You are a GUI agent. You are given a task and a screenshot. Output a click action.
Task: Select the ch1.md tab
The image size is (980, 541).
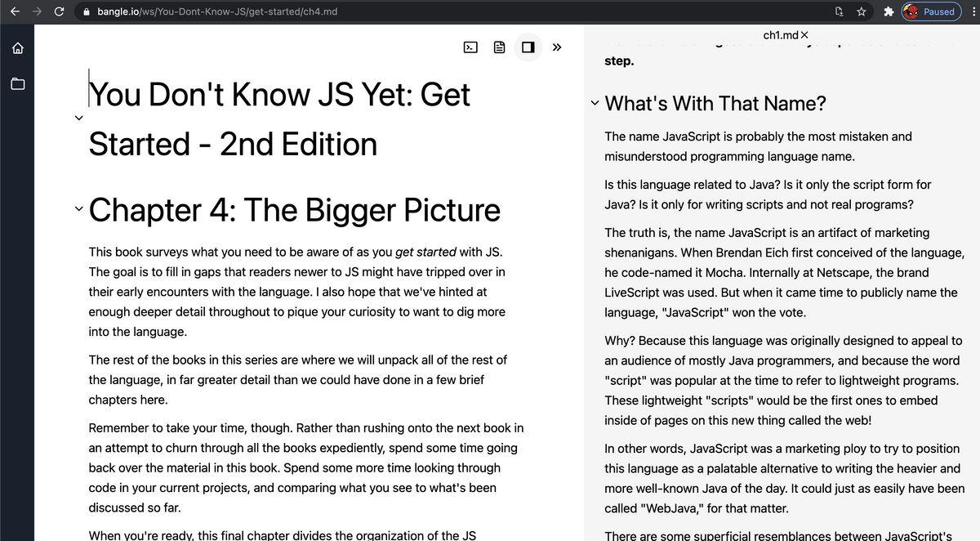780,35
